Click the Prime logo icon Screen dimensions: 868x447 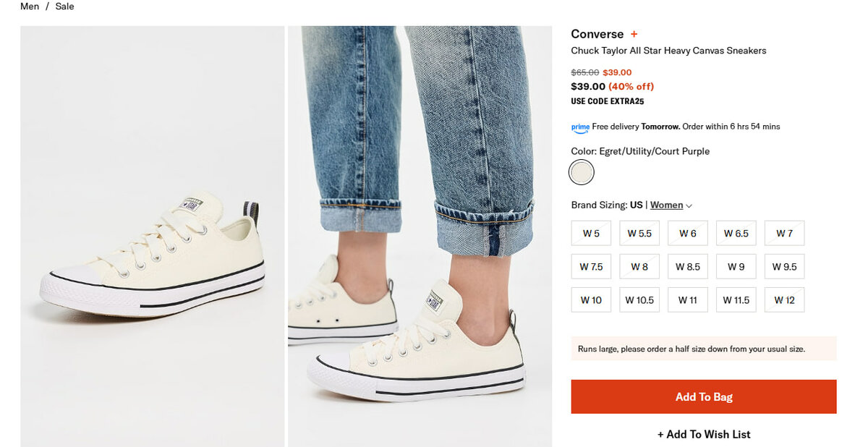pyautogui.click(x=580, y=127)
